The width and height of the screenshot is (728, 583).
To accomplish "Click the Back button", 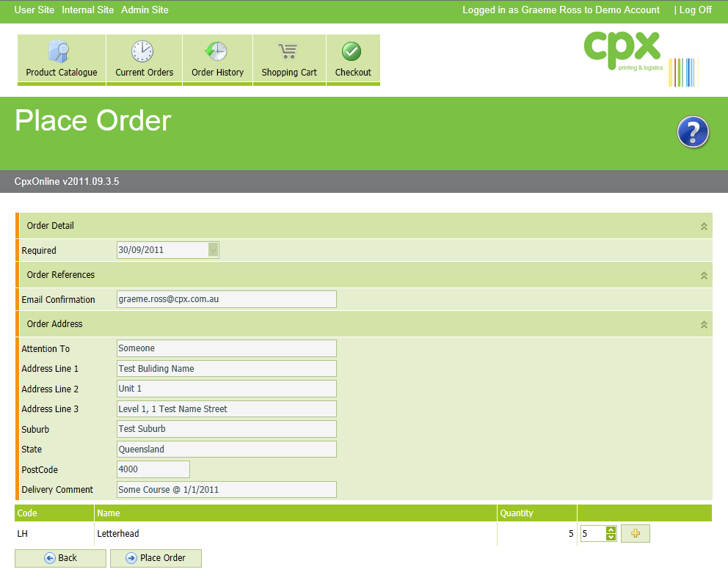I will [x=60, y=558].
